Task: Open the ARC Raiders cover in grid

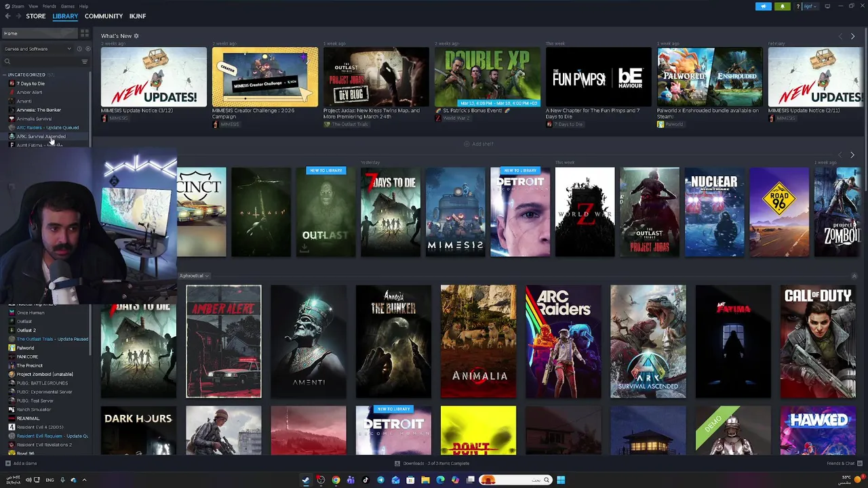Action: [563, 342]
